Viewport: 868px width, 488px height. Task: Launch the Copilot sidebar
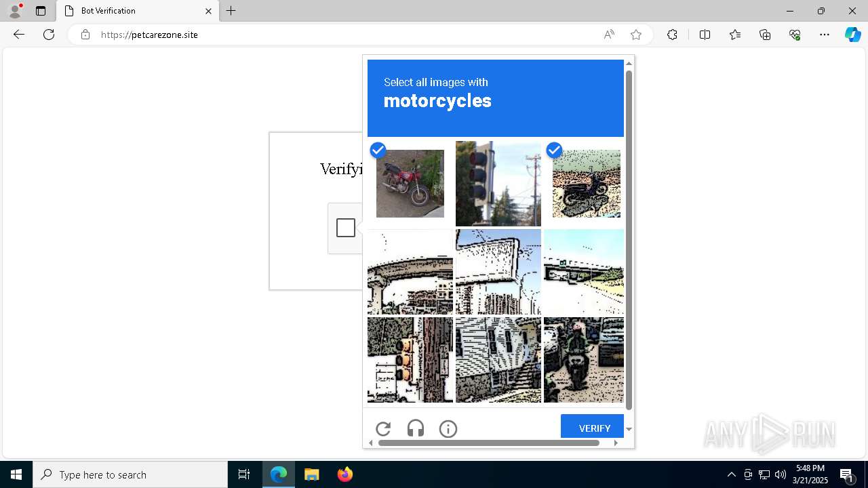[x=852, y=35]
